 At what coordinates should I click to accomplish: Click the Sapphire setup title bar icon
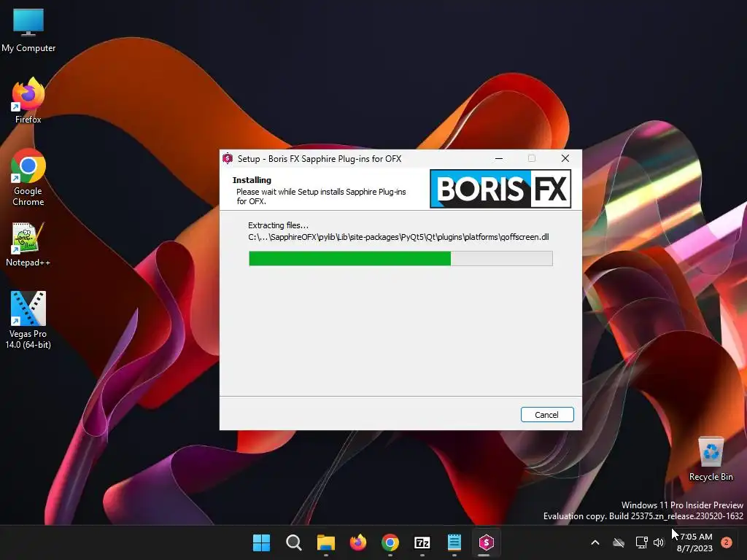(x=228, y=158)
